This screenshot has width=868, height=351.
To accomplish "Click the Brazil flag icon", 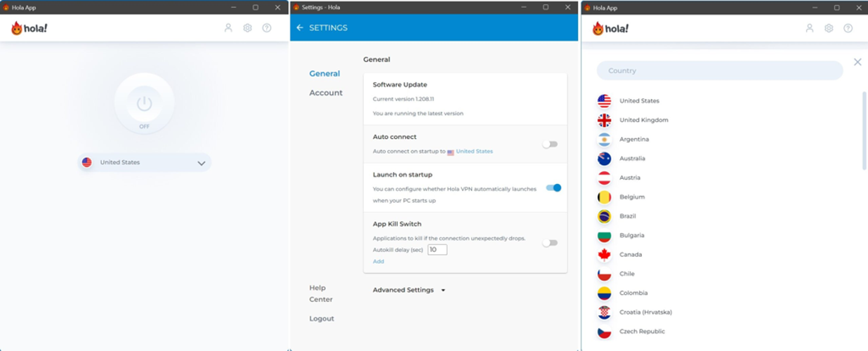I will tap(604, 216).
